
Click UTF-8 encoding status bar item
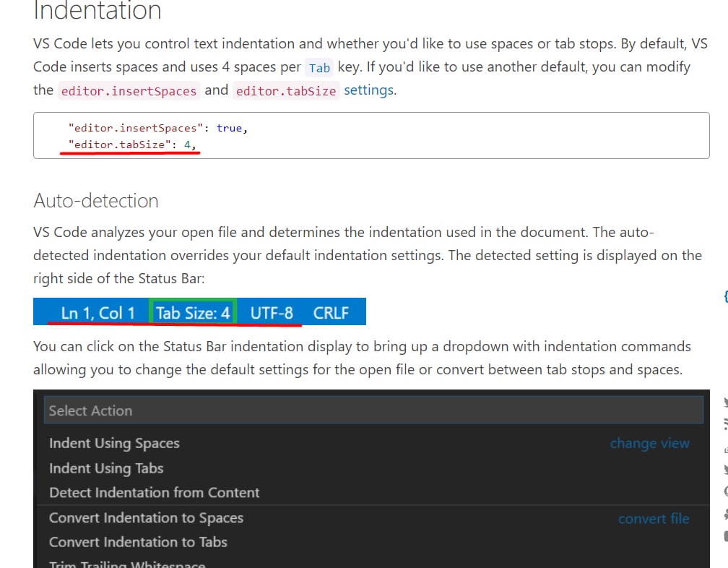click(272, 313)
